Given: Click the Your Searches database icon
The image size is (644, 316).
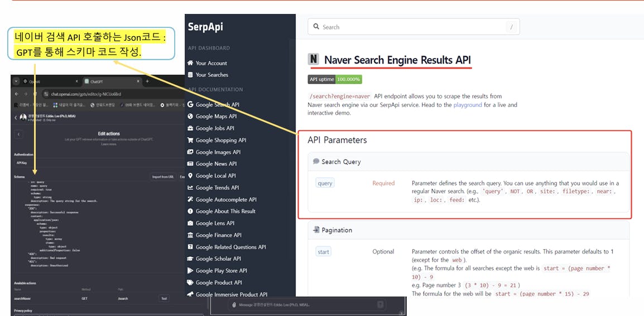Looking at the screenshot, I should [x=190, y=75].
